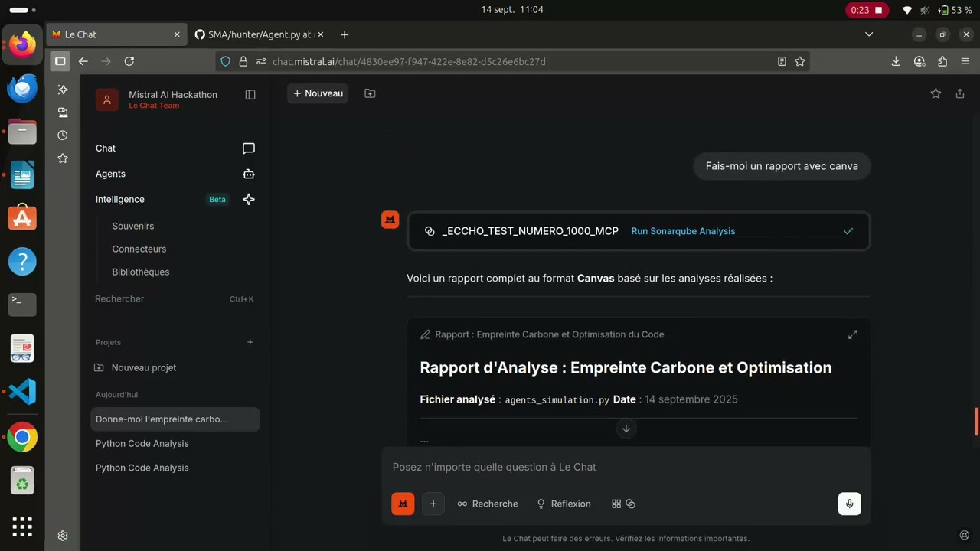980x551 pixels.
Task: Switch to the Le Chat browser tab
Action: 117,34
